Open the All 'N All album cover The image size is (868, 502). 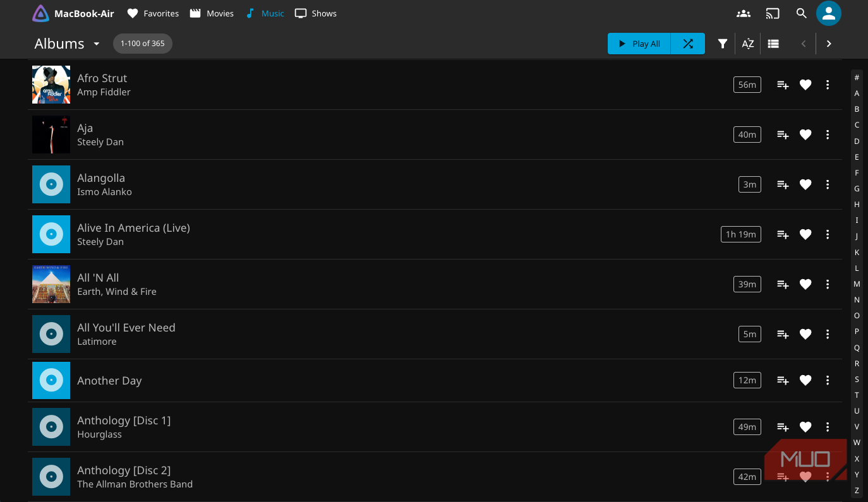coord(51,284)
